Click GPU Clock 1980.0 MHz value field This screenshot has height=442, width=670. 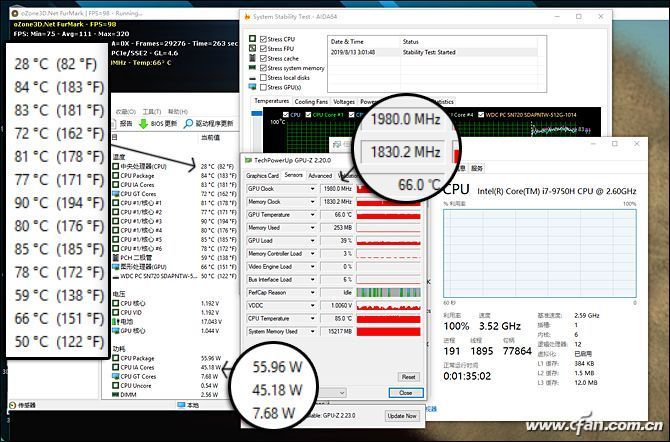click(337, 189)
